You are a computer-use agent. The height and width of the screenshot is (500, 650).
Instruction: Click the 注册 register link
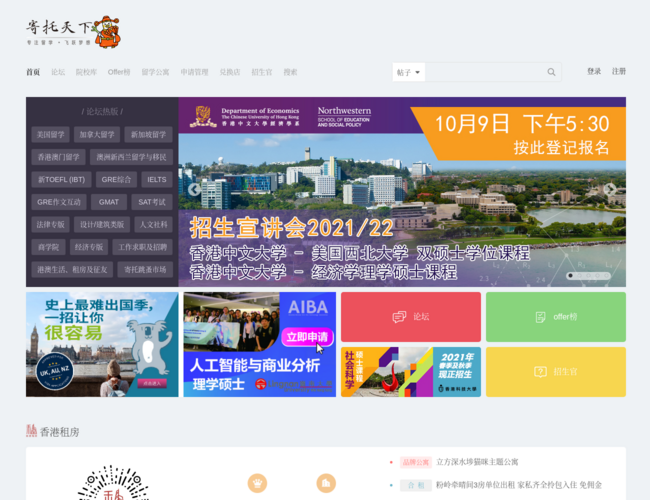618,71
